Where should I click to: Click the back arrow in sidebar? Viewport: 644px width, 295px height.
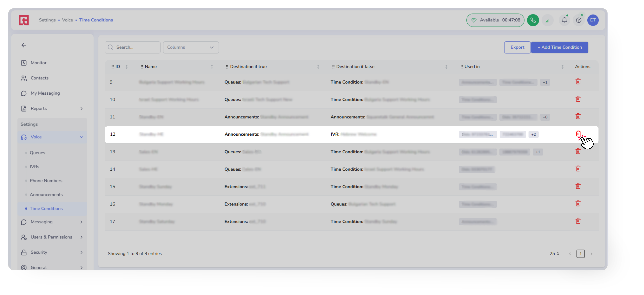pyautogui.click(x=24, y=45)
